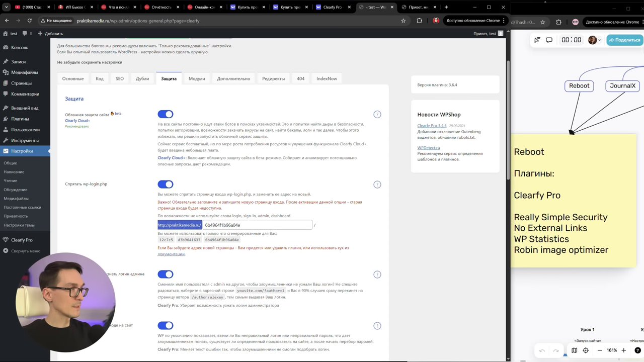Show help for the login error option

(x=377, y=326)
